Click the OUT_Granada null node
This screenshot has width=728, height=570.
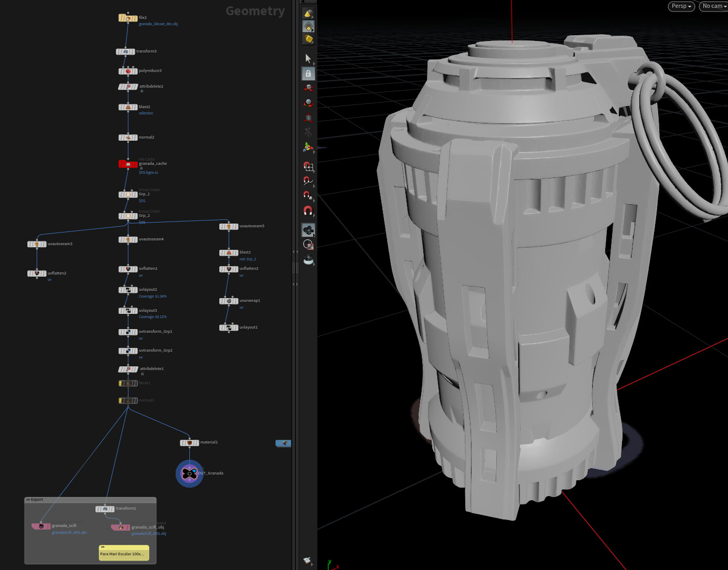(x=189, y=473)
